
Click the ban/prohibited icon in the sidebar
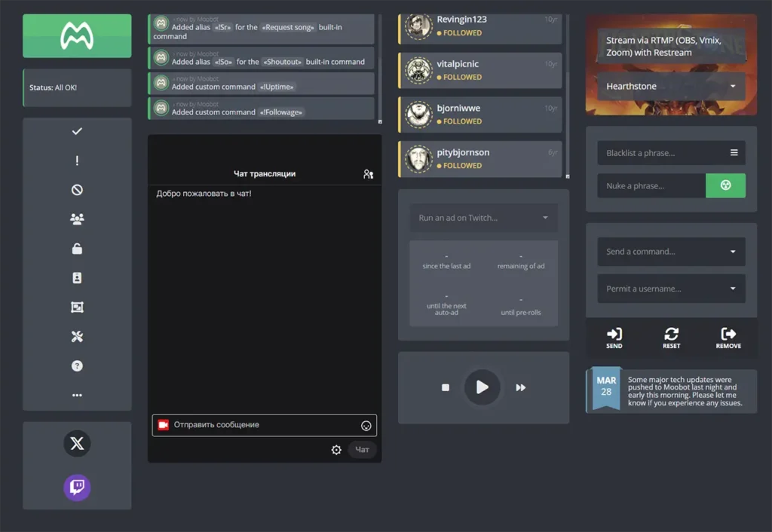point(77,190)
